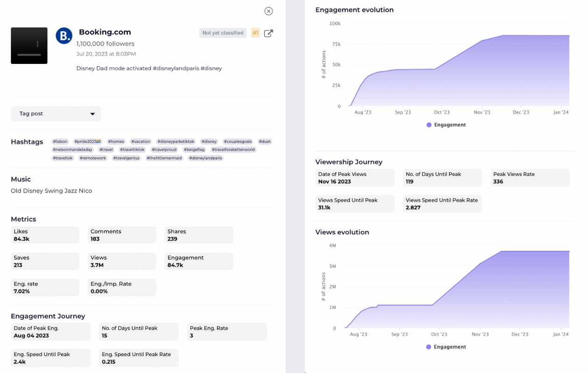The image size is (588, 373).
Task: Select the Comments 183 metric card
Action: click(122, 235)
